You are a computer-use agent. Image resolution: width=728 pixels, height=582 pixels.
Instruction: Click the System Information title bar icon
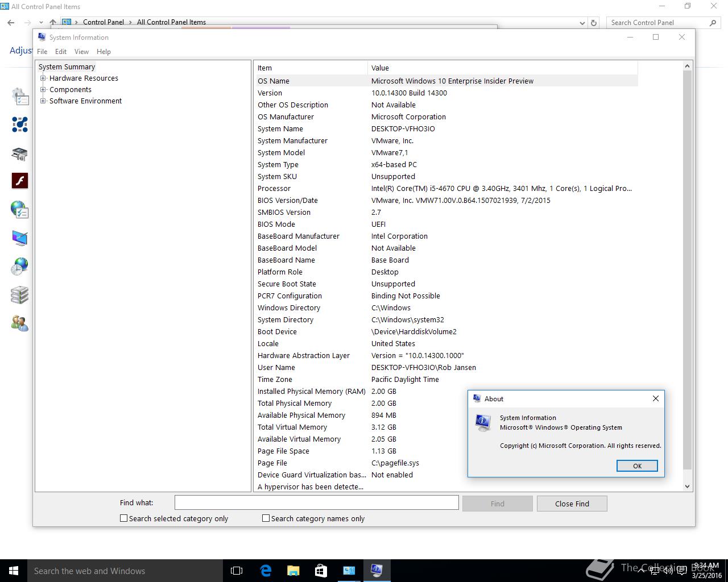pos(42,37)
